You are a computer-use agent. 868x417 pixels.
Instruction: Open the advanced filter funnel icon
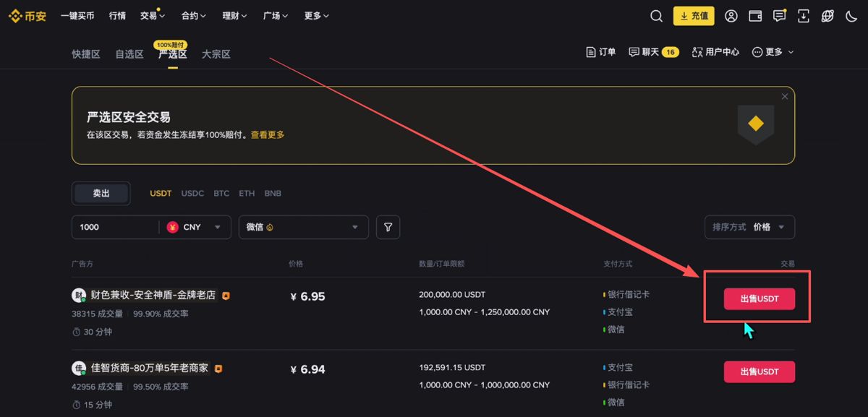[388, 227]
